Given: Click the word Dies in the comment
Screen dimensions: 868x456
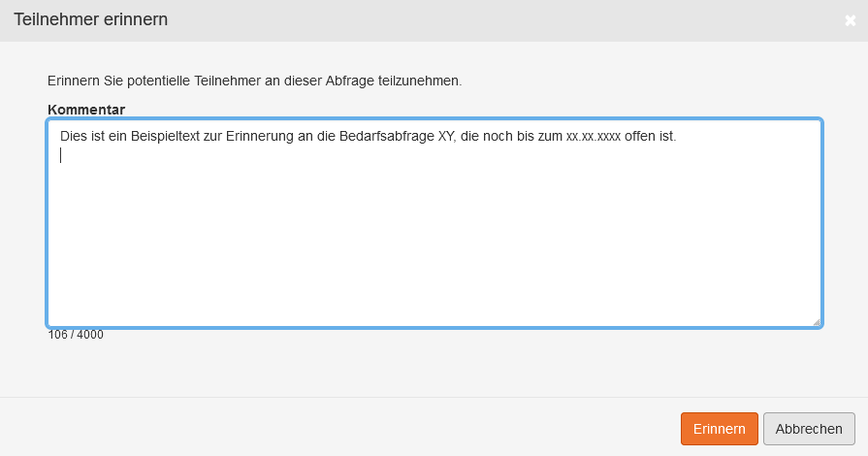Looking at the screenshot, I should [x=73, y=137].
